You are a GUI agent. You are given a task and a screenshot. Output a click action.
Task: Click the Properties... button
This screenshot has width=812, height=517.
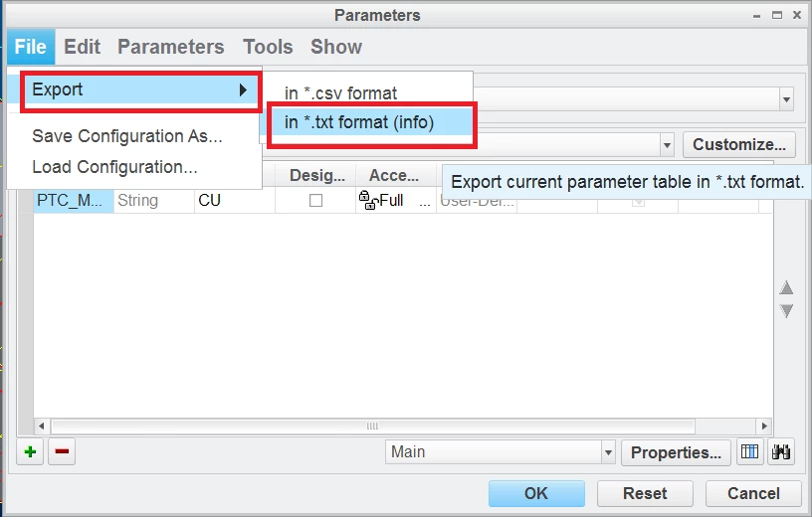click(676, 452)
